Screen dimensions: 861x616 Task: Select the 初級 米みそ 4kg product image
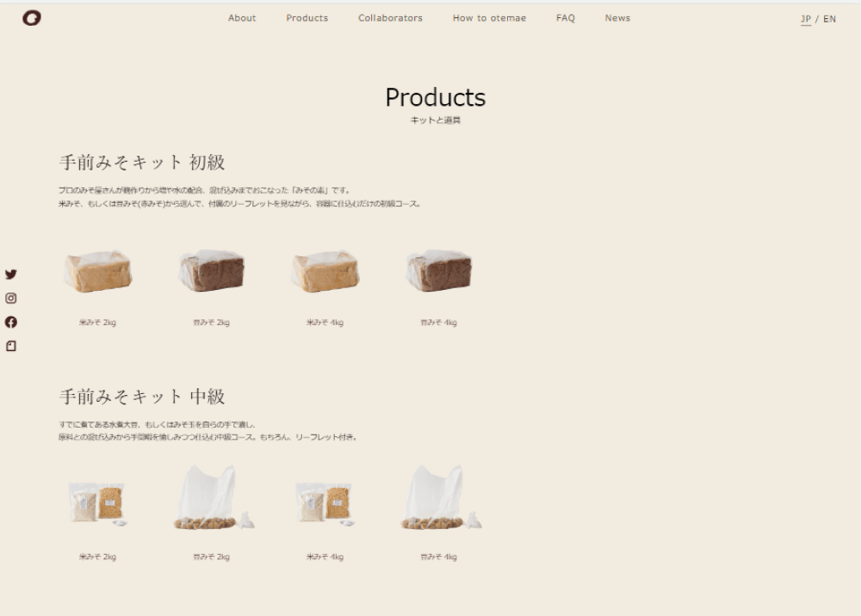click(325, 272)
